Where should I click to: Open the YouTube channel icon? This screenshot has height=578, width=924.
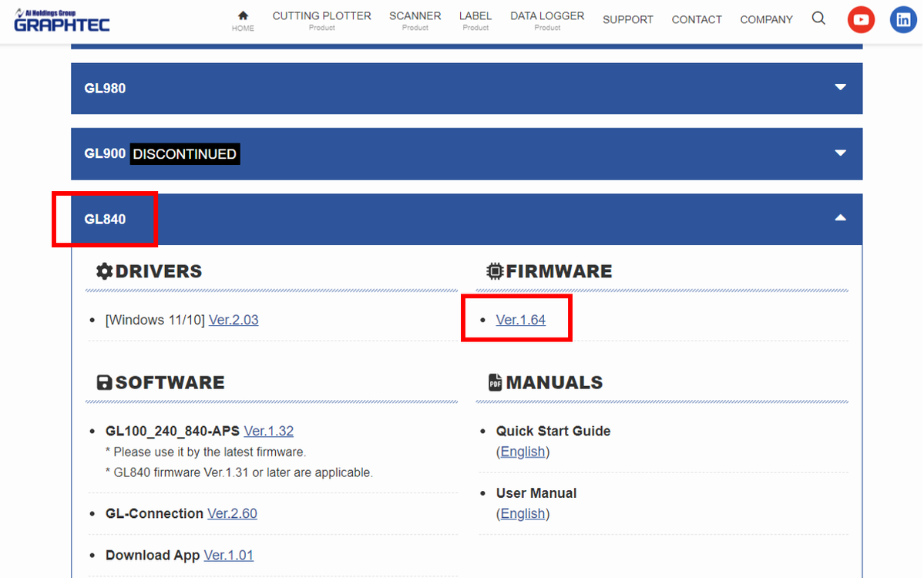click(861, 19)
